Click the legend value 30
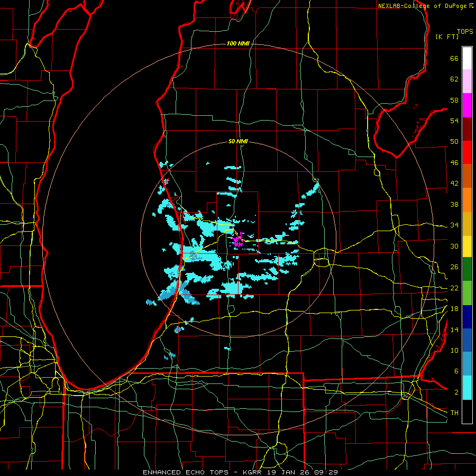The height and width of the screenshot is (476, 476). (454, 246)
